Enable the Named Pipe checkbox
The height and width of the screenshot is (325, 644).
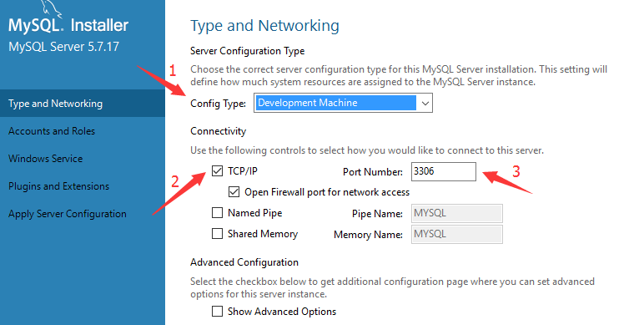(217, 213)
